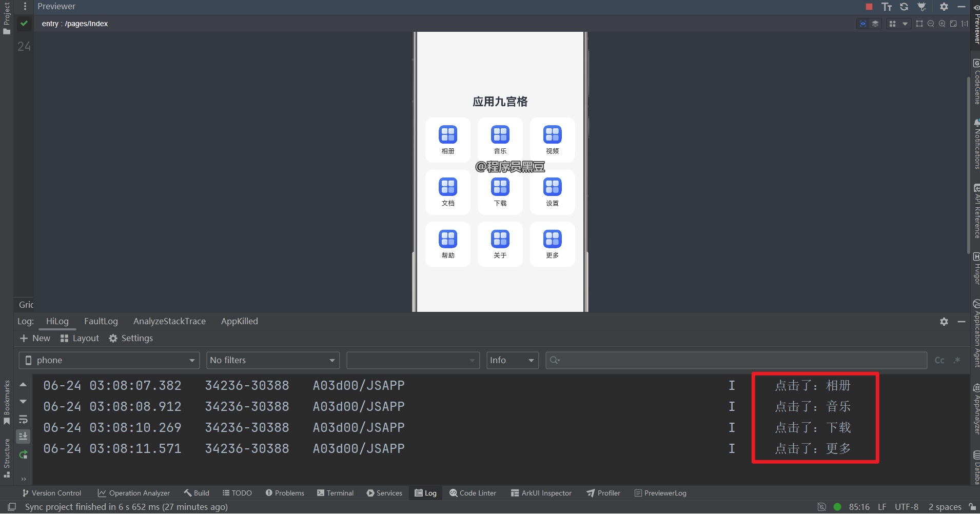Tap the 设置 app tile in preview
Image resolution: width=980 pixels, height=514 pixels.
(x=553, y=192)
